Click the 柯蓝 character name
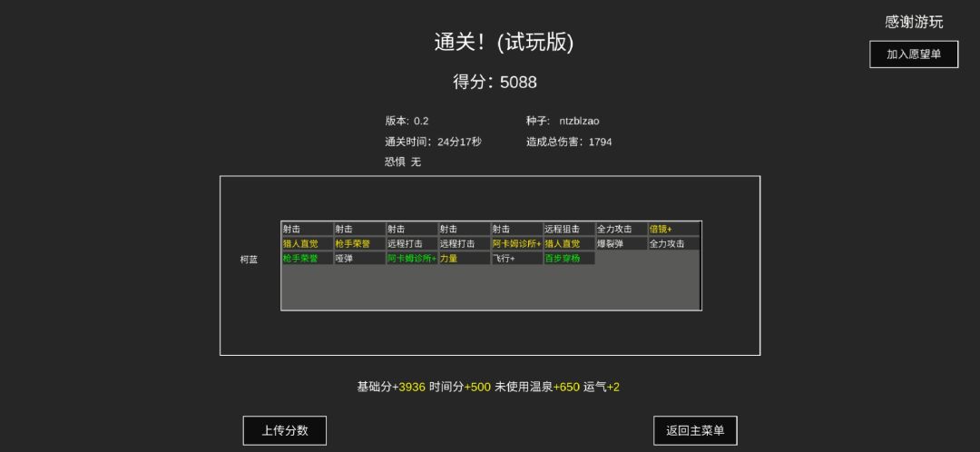 (x=249, y=260)
